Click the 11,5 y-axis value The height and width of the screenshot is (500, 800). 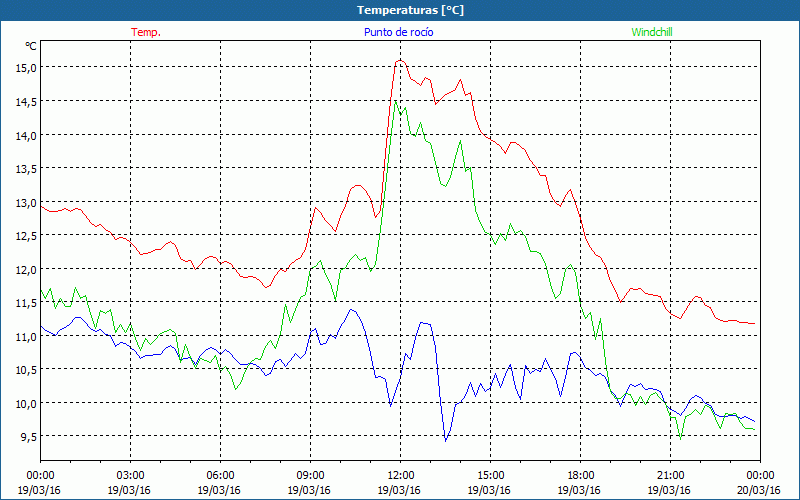(x=27, y=303)
